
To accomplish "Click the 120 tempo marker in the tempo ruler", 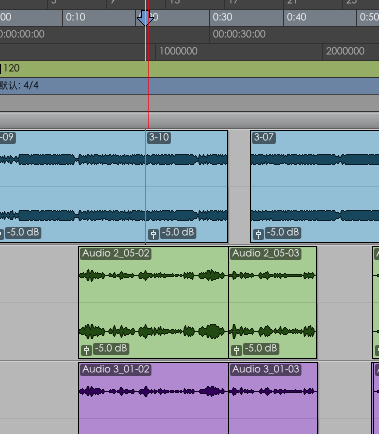I will coord(10,69).
